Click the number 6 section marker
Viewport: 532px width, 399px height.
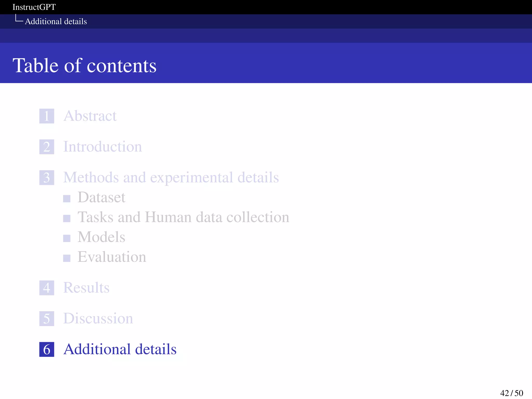tap(47, 349)
